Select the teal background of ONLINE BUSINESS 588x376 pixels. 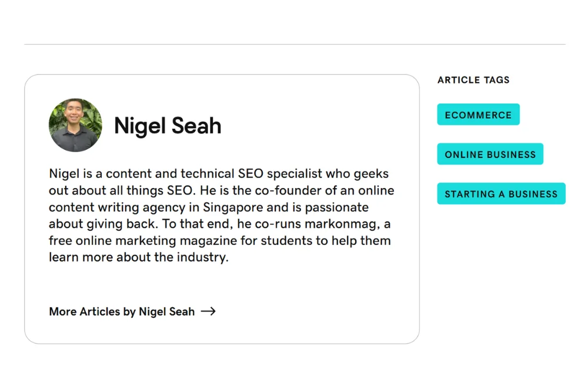point(490,154)
